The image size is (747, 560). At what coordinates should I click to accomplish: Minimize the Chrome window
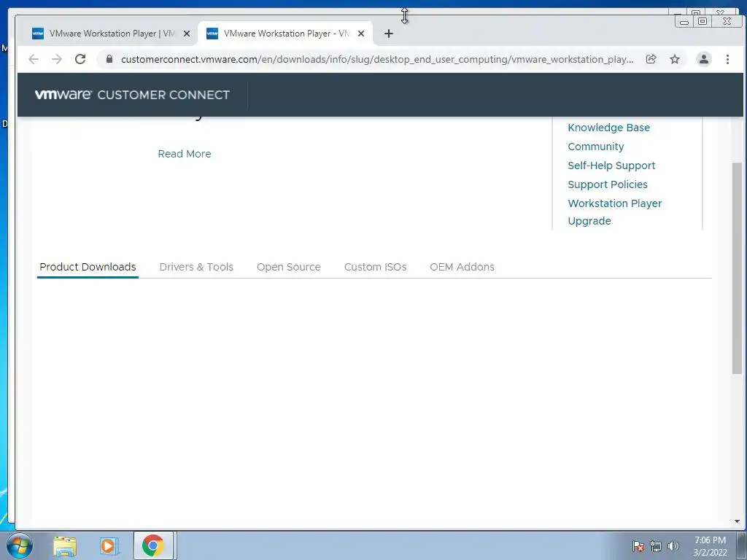click(684, 21)
